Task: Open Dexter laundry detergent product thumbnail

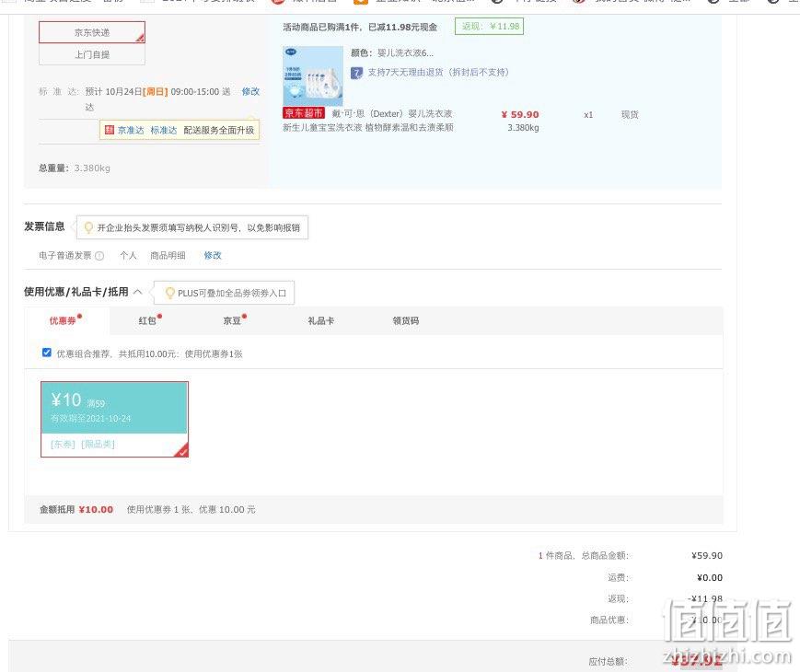Action: [313, 75]
